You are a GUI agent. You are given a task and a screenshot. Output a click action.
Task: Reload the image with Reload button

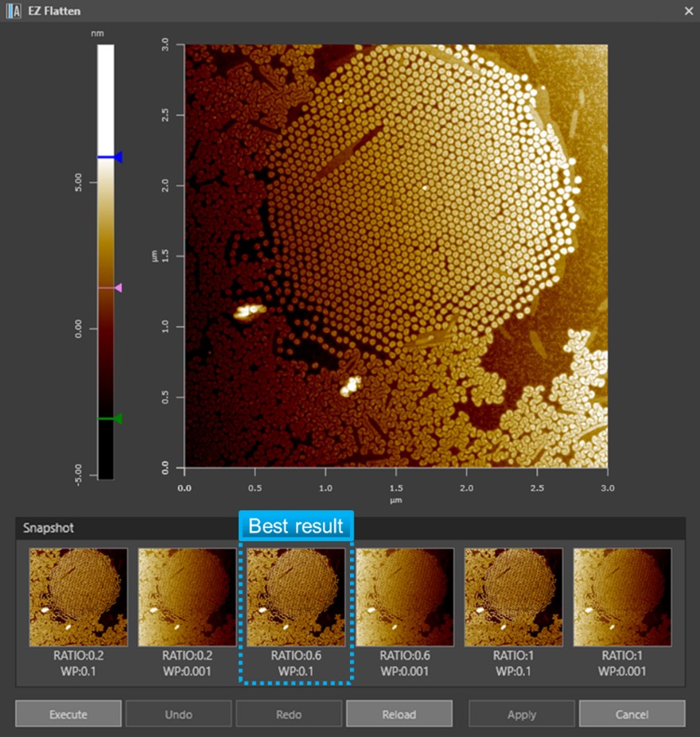[399, 714]
